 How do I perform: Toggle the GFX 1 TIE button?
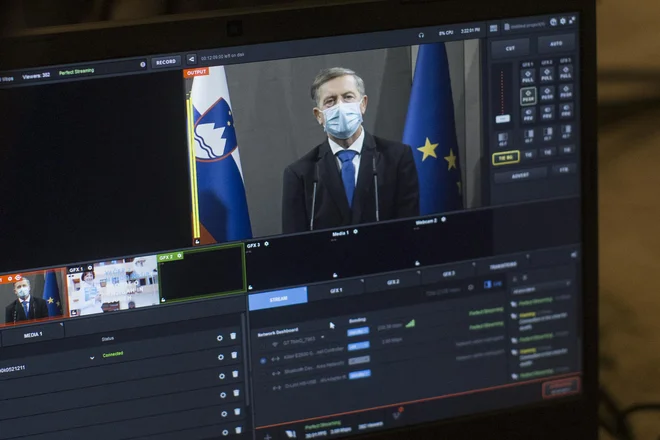click(529, 155)
